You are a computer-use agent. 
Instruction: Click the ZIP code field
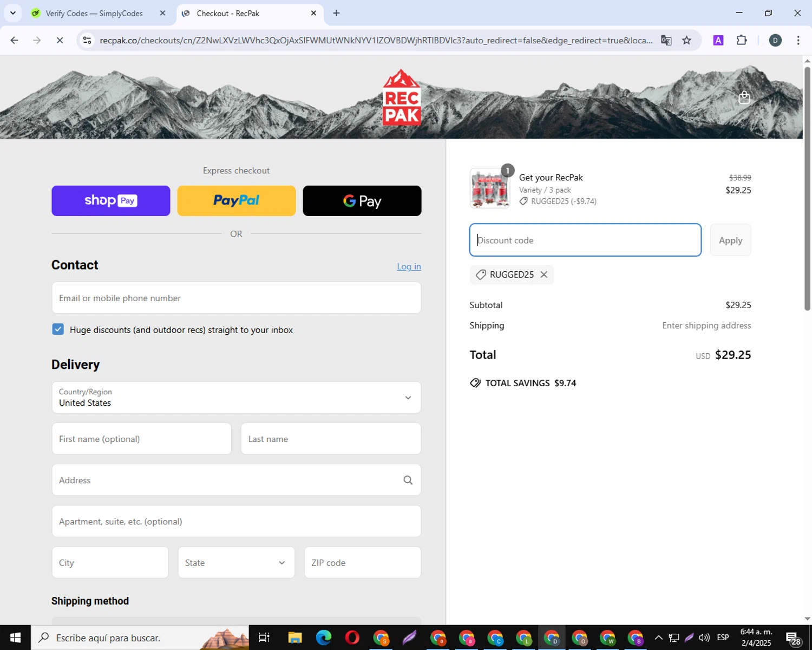point(363,562)
